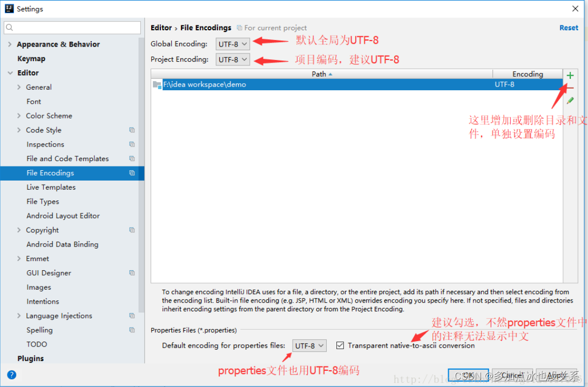Image resolution: width=588 pixels, height=387 pixels.
Task: Open Android Data Binding settings
Action: 62,244
